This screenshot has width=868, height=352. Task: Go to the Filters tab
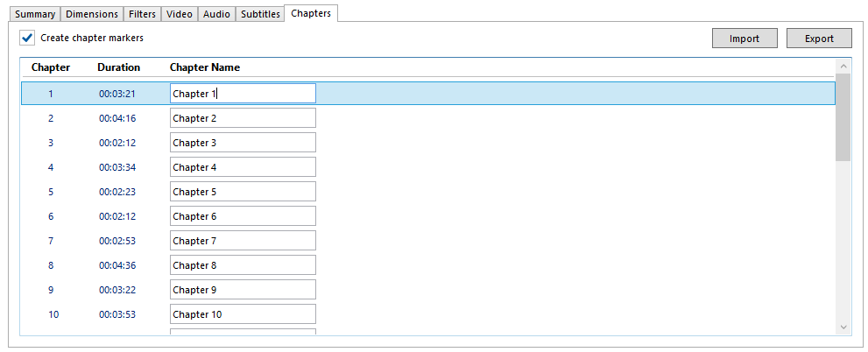142,15
